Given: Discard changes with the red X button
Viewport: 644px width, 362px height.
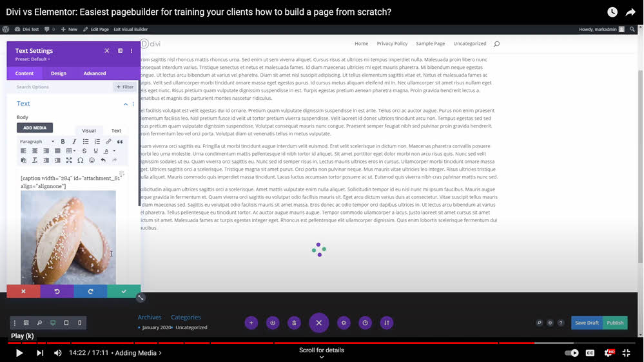Looking at the screenshot, I should click(x=23, y=291).
